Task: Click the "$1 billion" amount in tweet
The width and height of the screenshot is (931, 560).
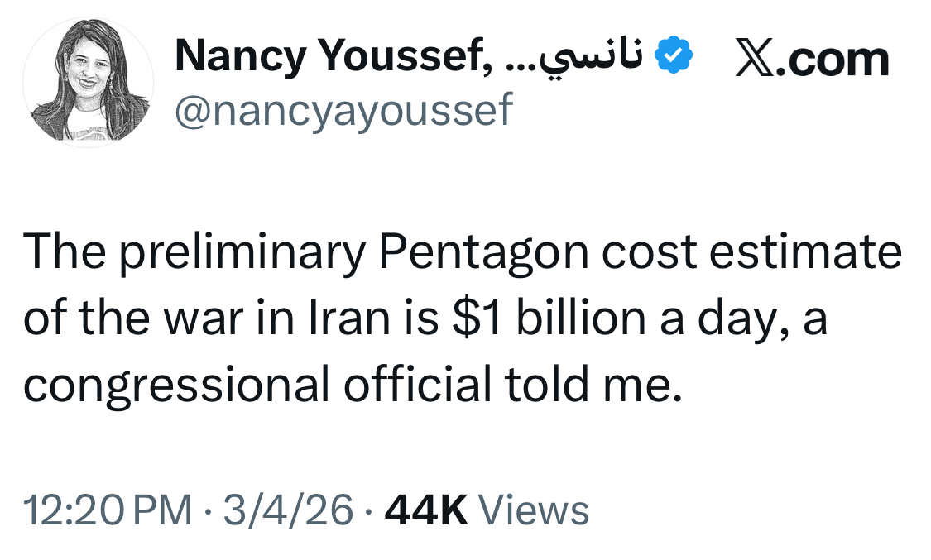Action: click(x=547, y=318)
